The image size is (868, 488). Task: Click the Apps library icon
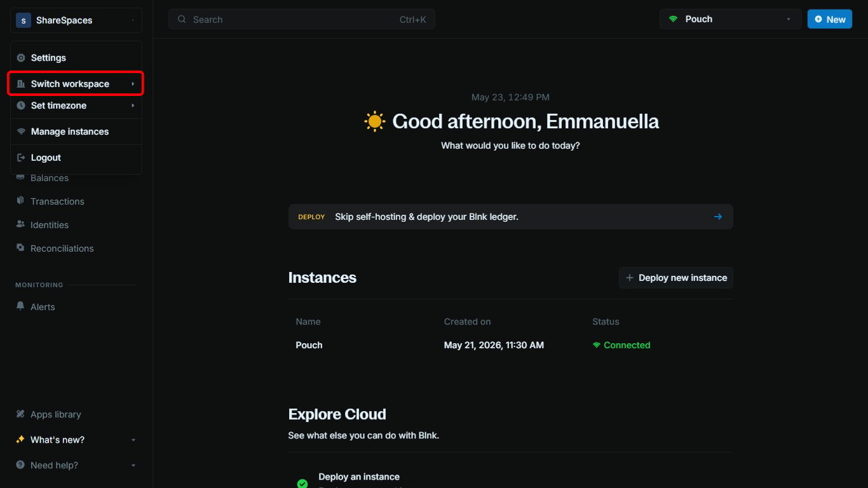(20, 414)
